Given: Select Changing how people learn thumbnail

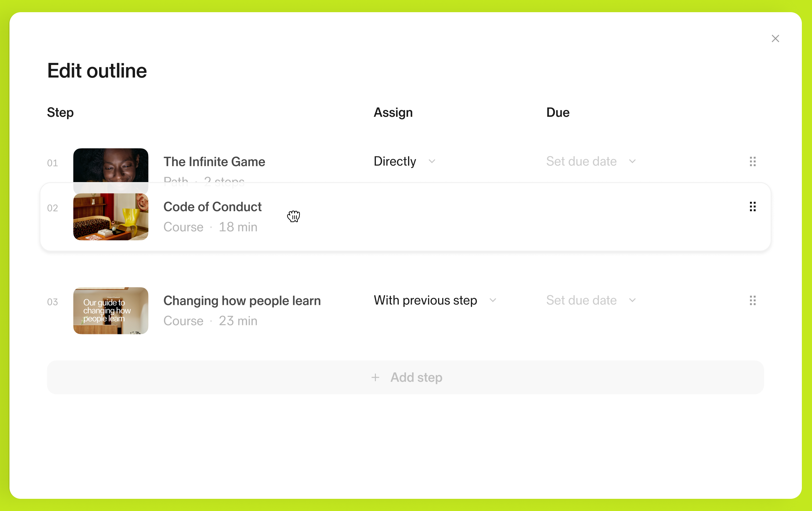Looking at the screenshot, I should point(111,311).
